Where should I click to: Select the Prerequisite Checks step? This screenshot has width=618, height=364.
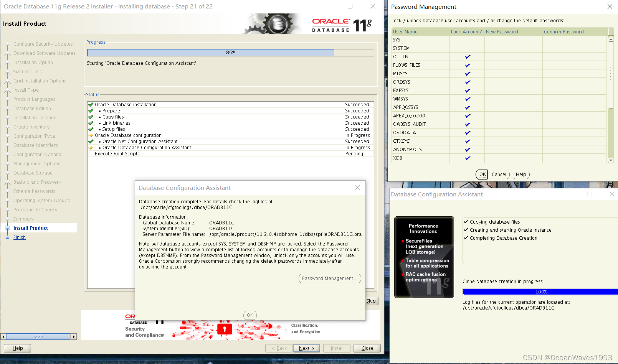click(35, 210)
